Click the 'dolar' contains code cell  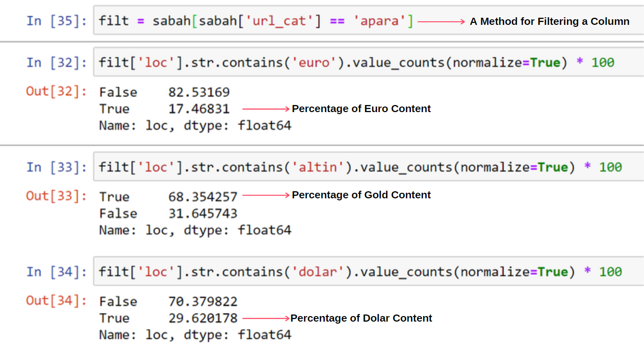point(360,272)
